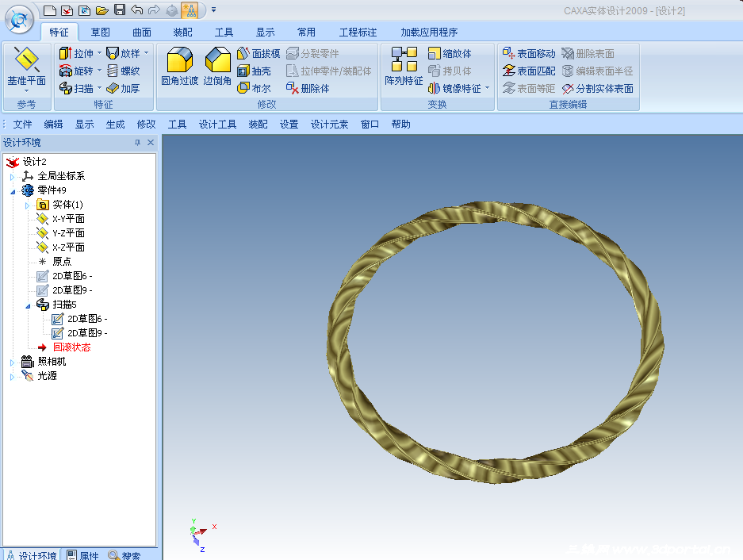Viewport: 743px width, 560px height.
Task: Click the 表面匹配 match face tool
Action: pos(529,71)
